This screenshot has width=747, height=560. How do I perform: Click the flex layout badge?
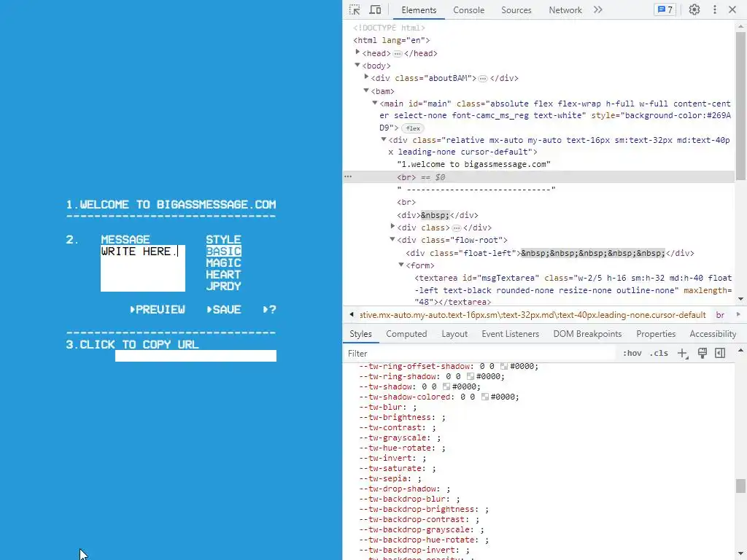(x=413, y=128)
